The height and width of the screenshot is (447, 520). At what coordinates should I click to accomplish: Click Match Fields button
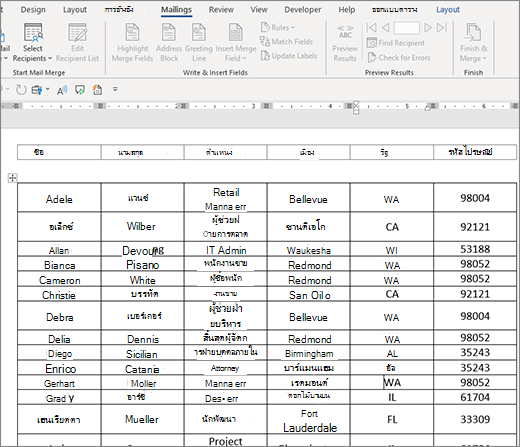click(287, 42)
